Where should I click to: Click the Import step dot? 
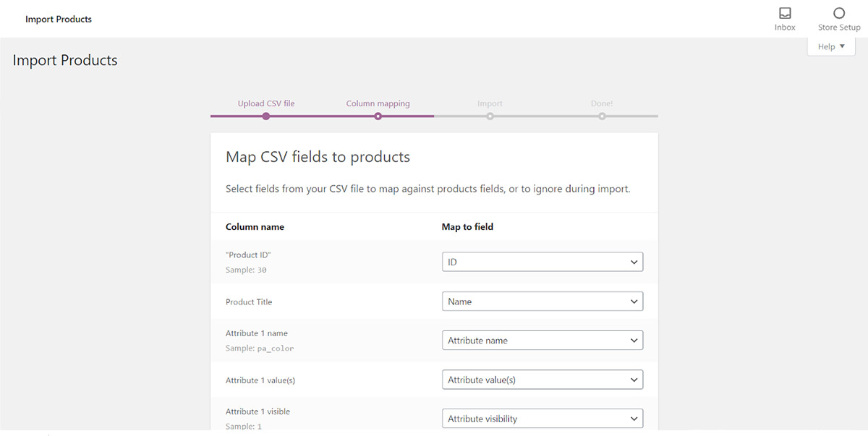490,116
